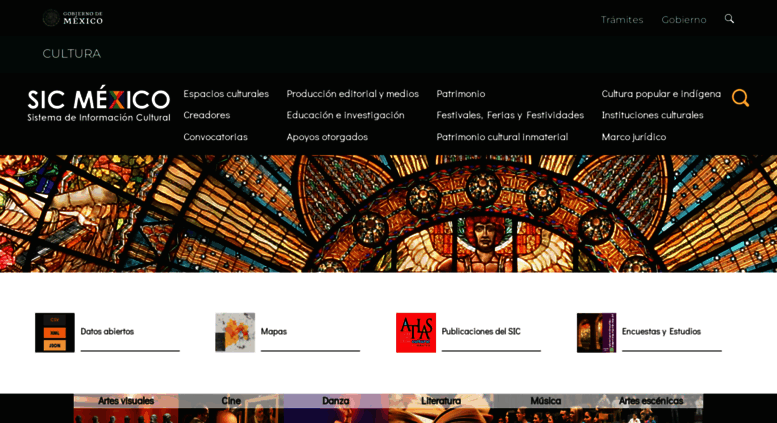The height and width of the screenshot is (423, 777).
Task: Select the Danza category tile
Action: click(335, 409)
